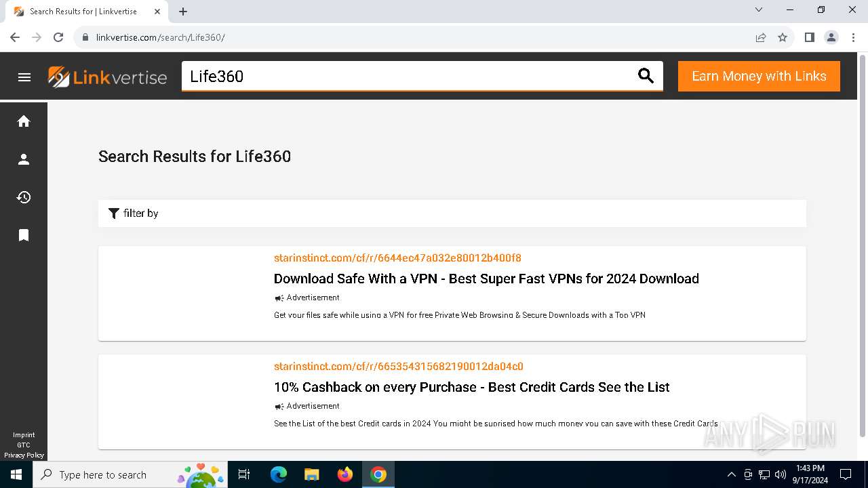
Task: Click the Get your files safe VPN description
Action: tap(460, 315)
